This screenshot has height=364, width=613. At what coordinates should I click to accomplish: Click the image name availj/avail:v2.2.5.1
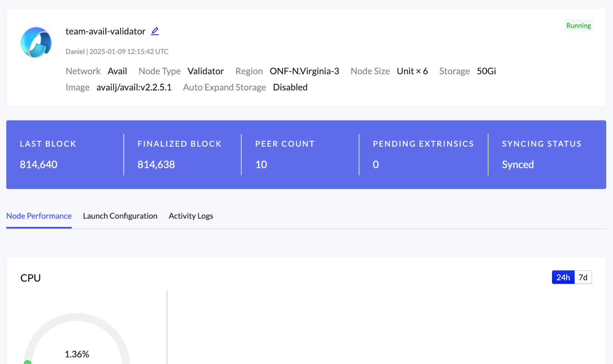(x=134, y=87)
